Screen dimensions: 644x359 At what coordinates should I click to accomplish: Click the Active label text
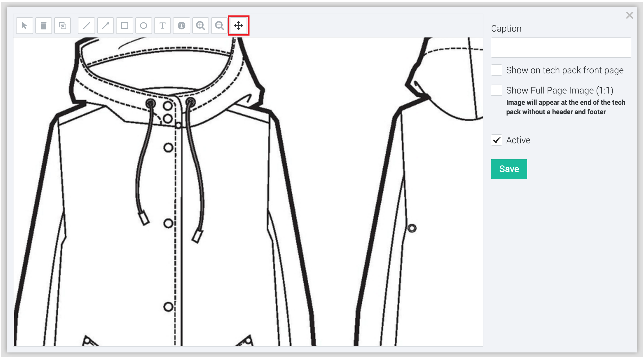[518, 140]
